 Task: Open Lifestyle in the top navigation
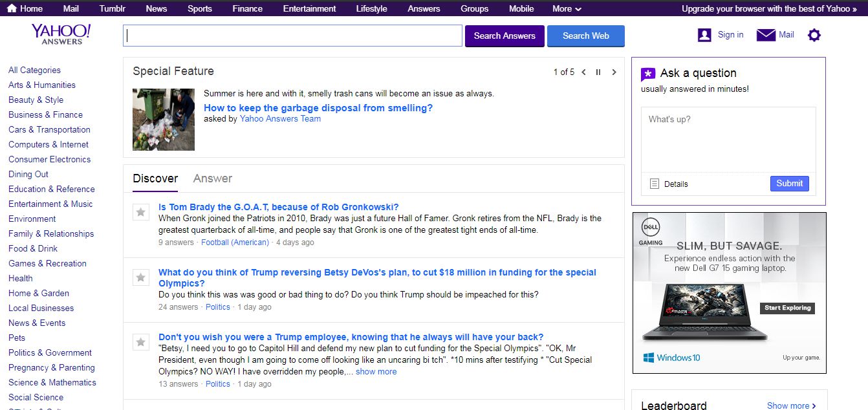coord(372,8)
